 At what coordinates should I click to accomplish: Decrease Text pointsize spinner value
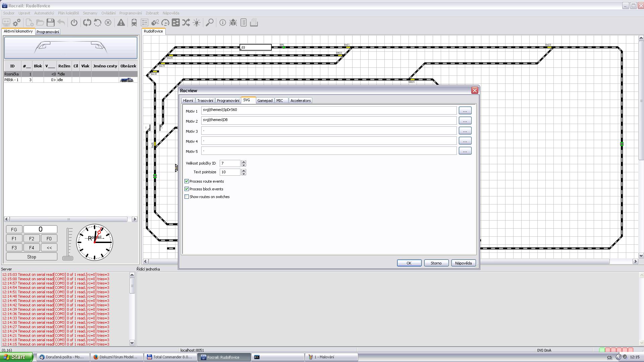click(244, 174)
